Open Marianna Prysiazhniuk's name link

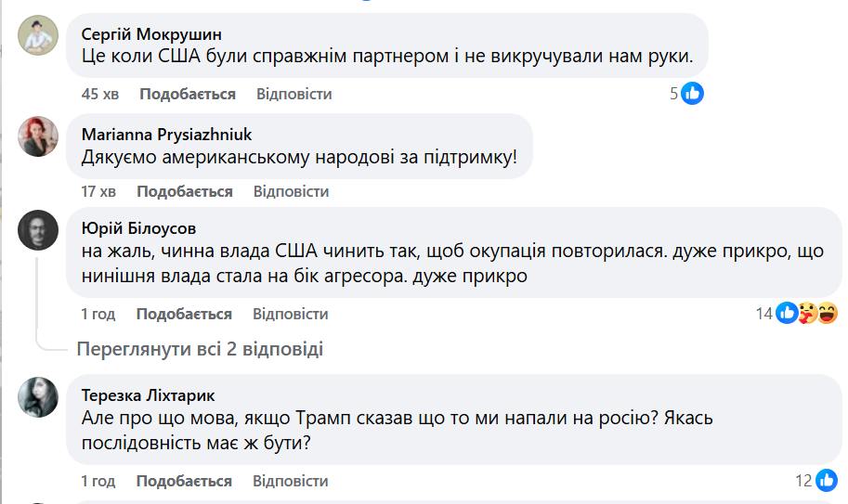point(166,134)
